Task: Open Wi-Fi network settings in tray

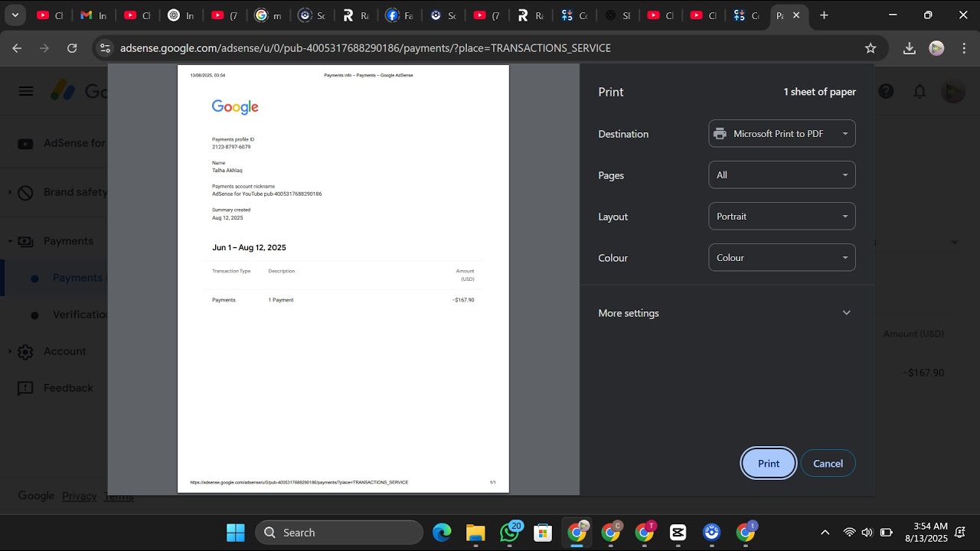Action: click(x=849, y=533)
